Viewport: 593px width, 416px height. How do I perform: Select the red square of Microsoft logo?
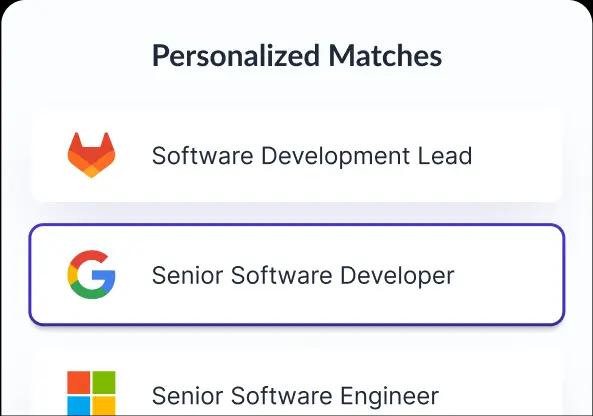(79, 382)
